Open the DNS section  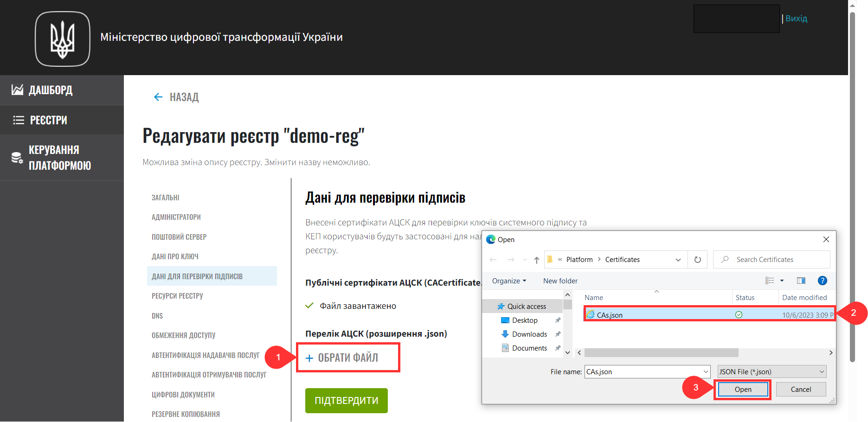pyautogui.click(x=157, y=316)
